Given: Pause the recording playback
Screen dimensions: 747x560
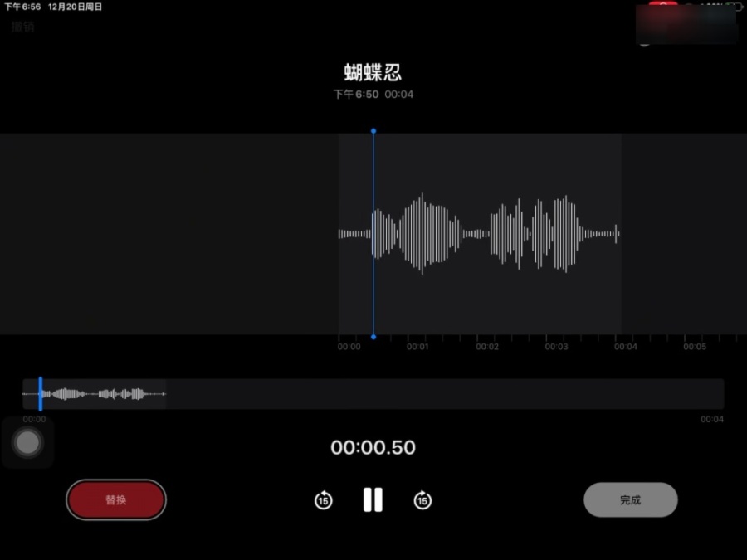Looking at the screenshot, I should click(373, 499).
